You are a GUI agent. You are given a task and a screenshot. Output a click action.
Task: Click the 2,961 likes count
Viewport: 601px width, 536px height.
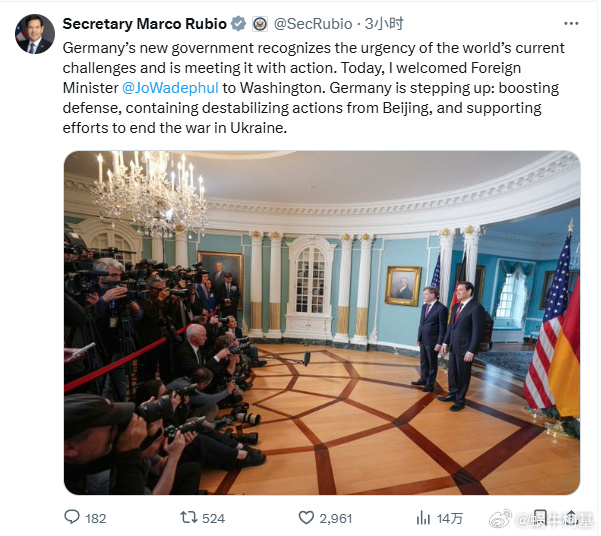tap(336, 518)
